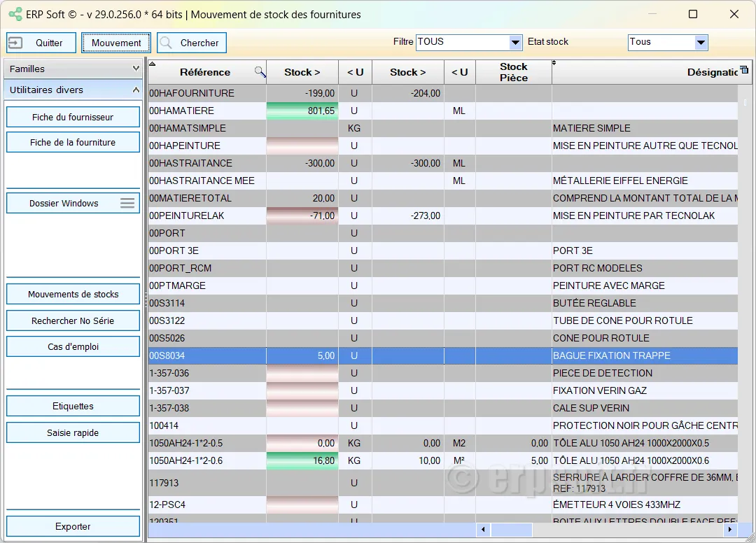The height and width of the screenshot is (543, 756).
Task: Collapse the Utilitaires divers section
Action: click(136, 90)
